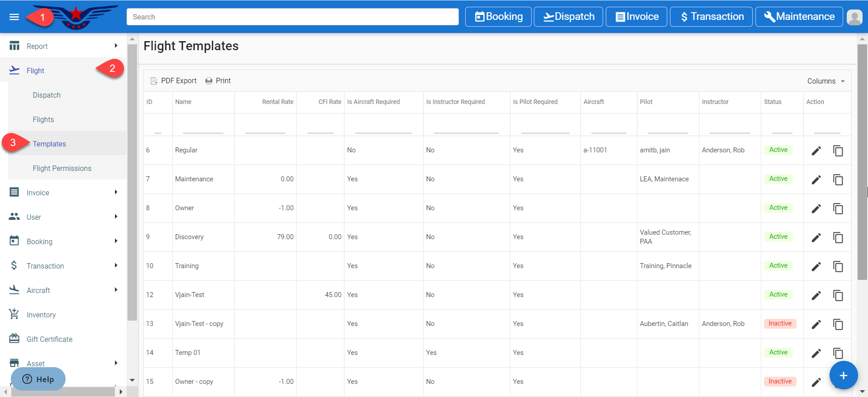This screenshot has width=868, height=397.
Task: Click the hamburger menu icon
Action: click(x=14, y=17)
